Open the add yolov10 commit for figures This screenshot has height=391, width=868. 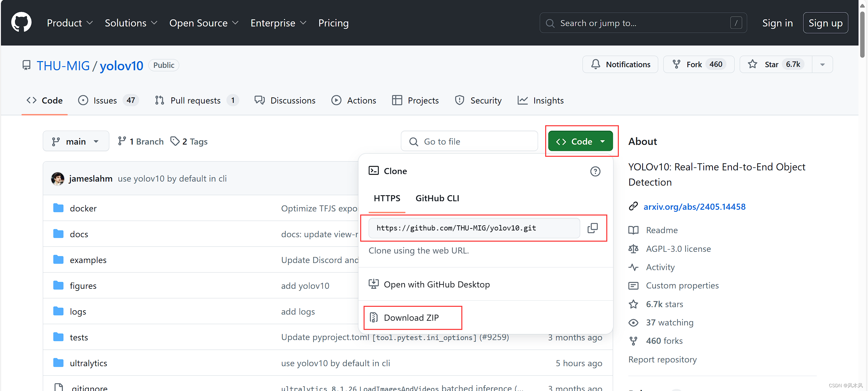point(305,286)
